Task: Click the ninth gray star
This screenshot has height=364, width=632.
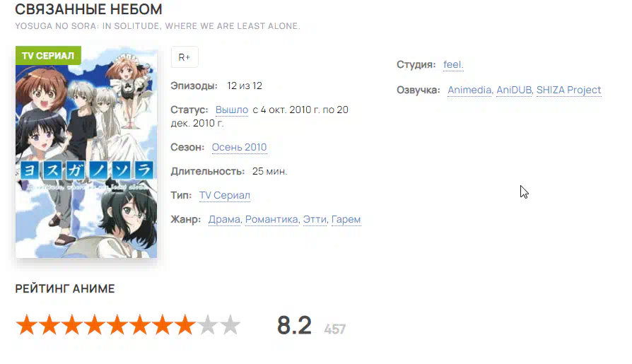Action: (x=208, y=325)
